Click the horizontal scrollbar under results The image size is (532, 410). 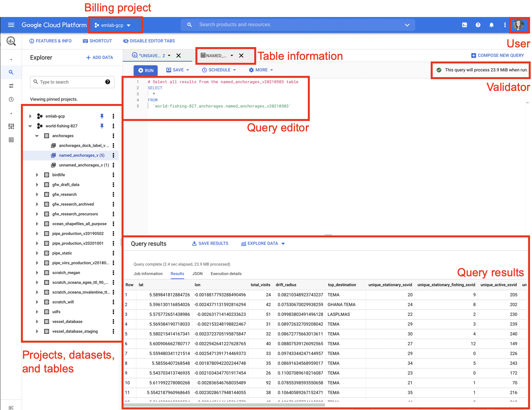[x=224, y=405]
